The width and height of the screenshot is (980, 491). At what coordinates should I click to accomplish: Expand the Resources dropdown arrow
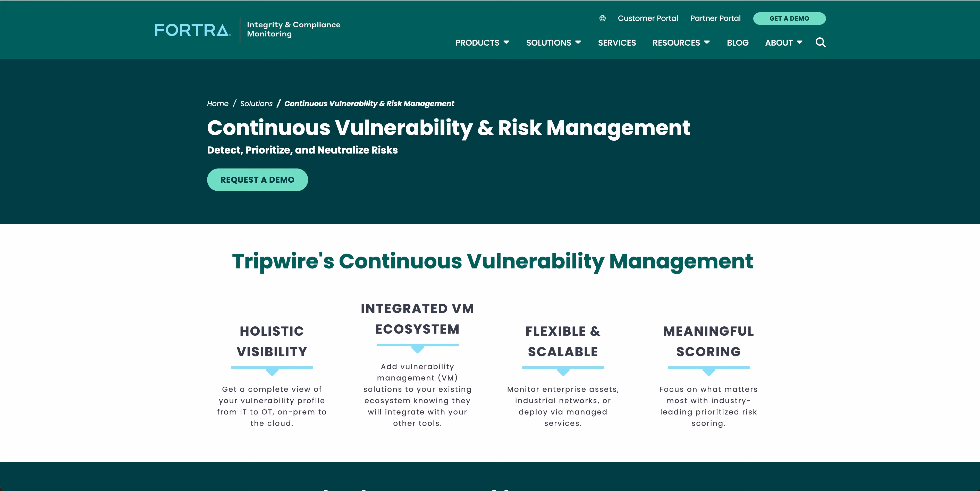pos(707,42)
